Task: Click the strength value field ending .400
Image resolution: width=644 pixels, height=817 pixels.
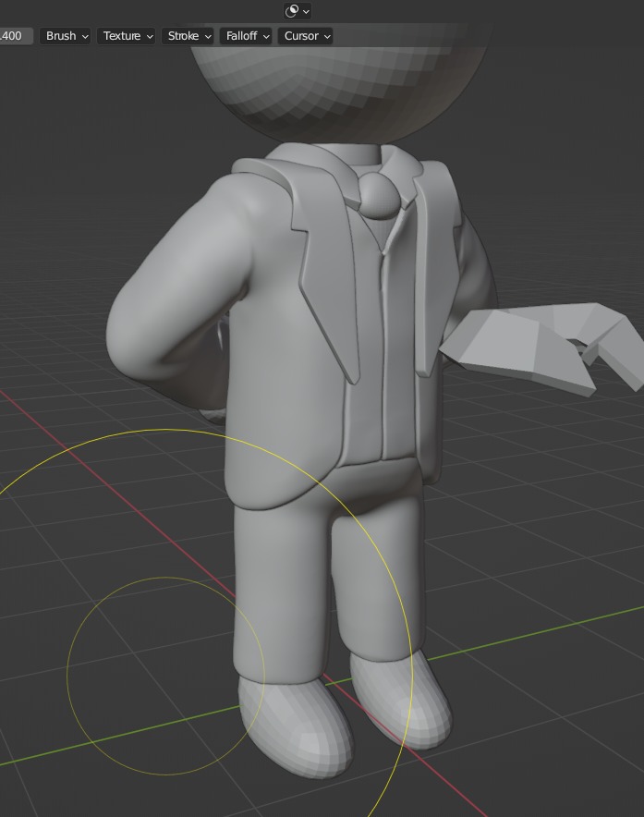Action: point(15,36)
